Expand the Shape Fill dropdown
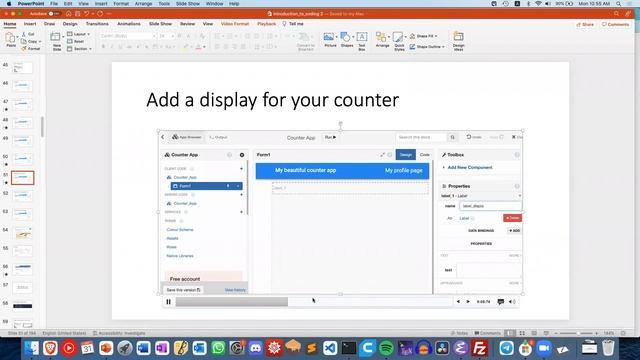 436,36
